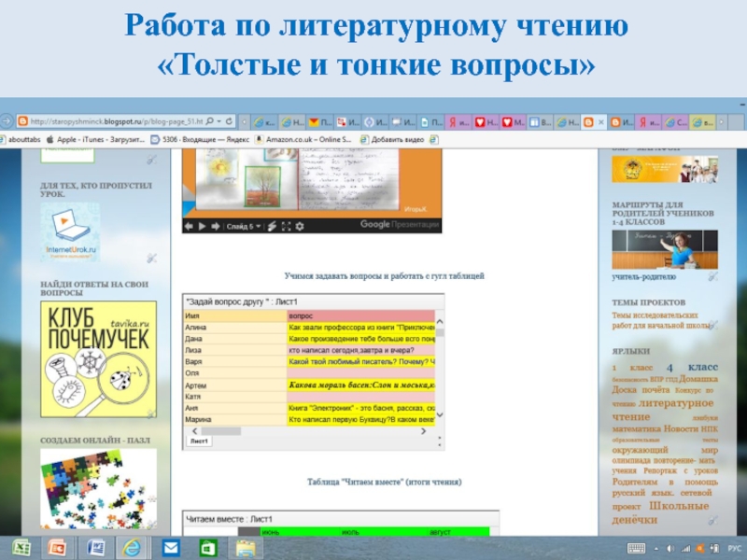Open the 'Слайд 5' slide dropdown
The width and height of the screenshot is (747, 560).
tap(244, 226)
